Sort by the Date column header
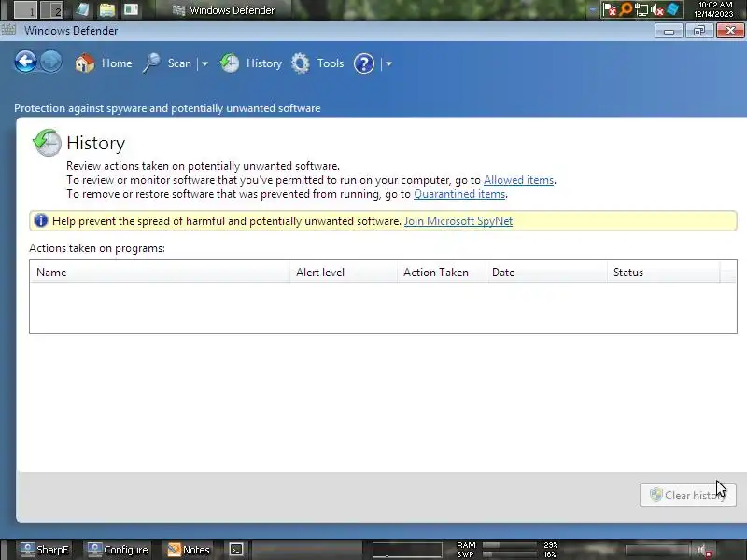This screenshot has width=747, height=560. click(x=546, y=273)
